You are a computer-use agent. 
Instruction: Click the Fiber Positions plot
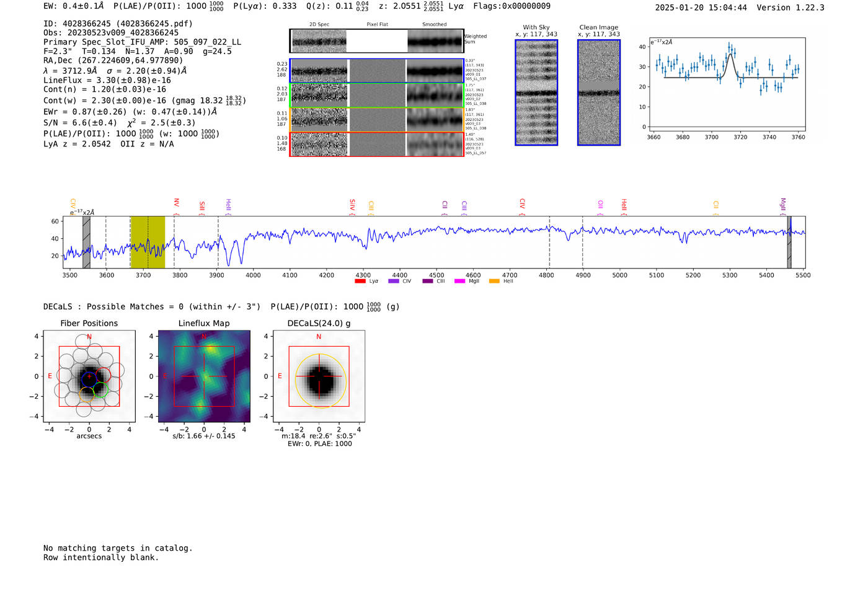(89, 376)
